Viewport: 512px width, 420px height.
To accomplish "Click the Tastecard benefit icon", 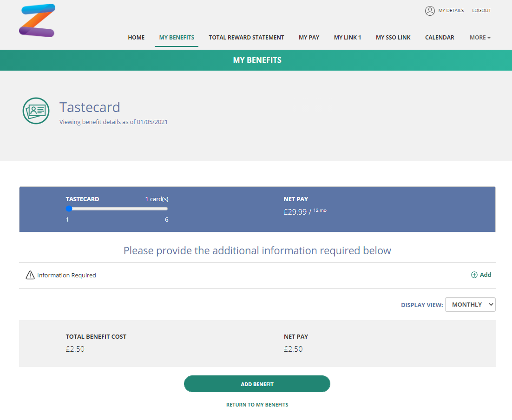I will pos(36,111).
